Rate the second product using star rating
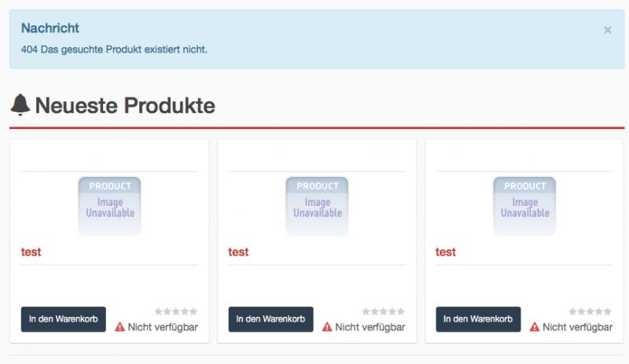This screenshot has height=364, width=629. 384,312
